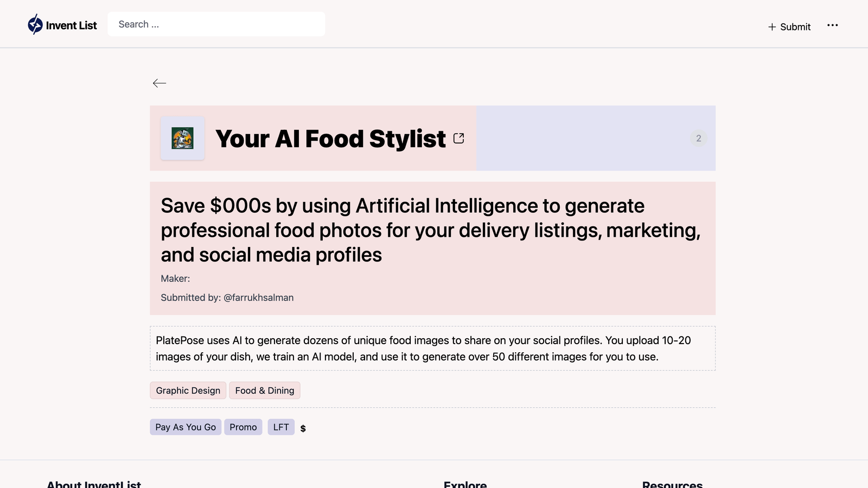Click the PlatePose product thumbnail image
Viewport: 868px width, 488px height.
pyautogui.click(x=182, y=138)
